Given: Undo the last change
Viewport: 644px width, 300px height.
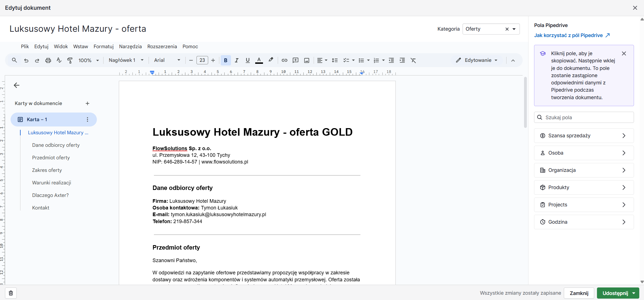Looking at the screenshot, I should pos(26,60).
